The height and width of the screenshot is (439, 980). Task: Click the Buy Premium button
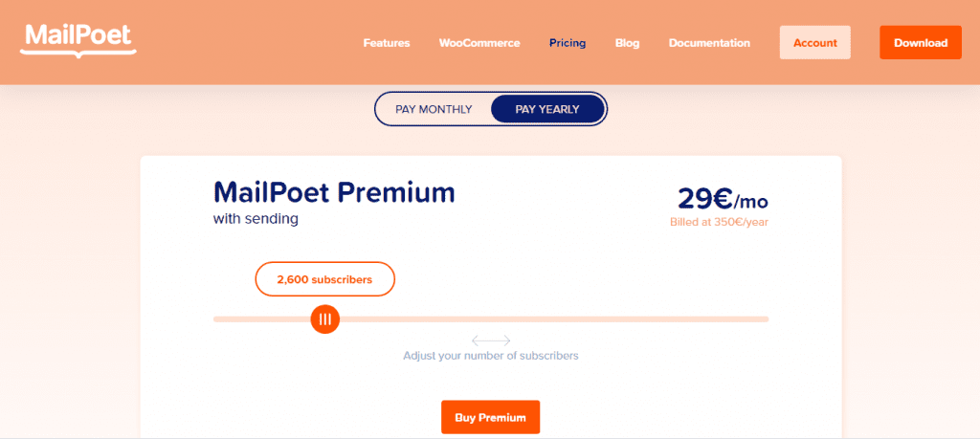pyautogui.click(x=491, y=417)
